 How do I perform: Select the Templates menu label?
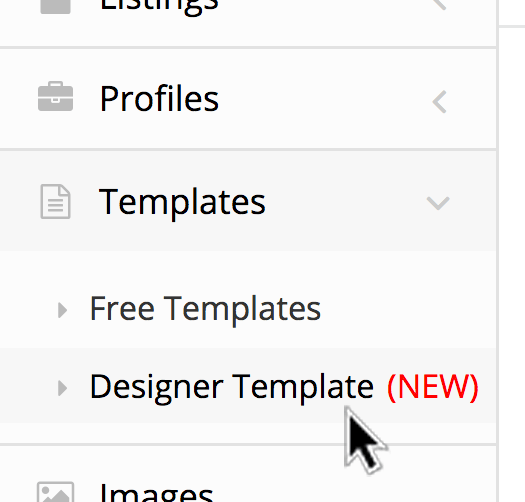click(x=182, y=203)
